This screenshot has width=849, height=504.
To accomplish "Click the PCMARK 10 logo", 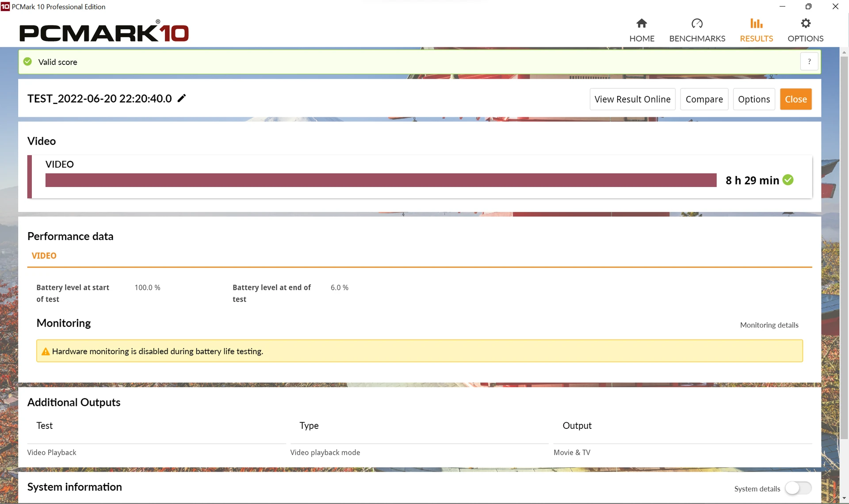I will (104, 31).
